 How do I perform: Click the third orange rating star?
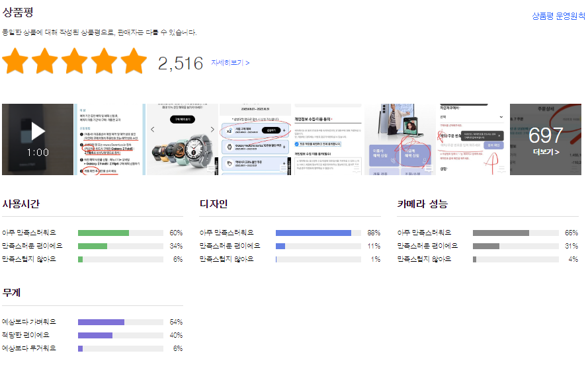74,61
